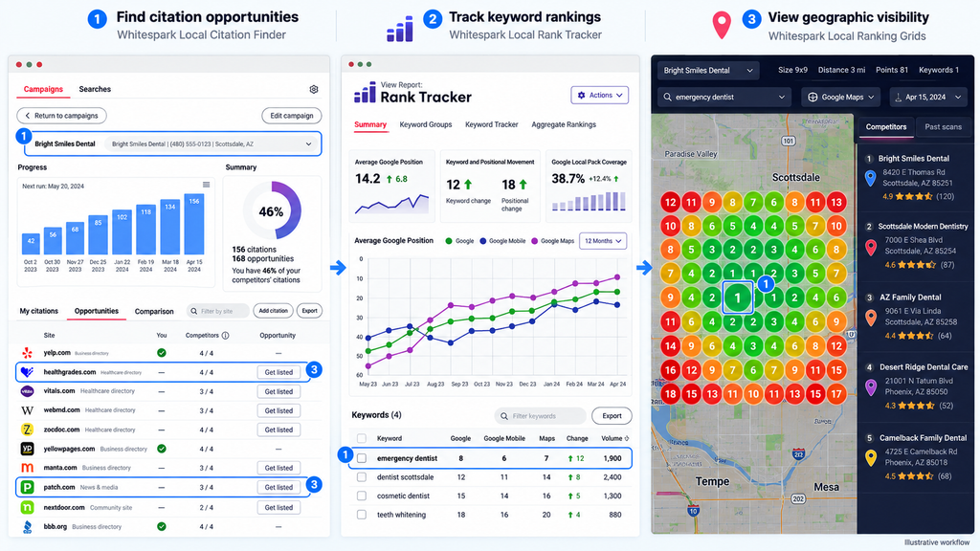Screen dimensions: 980x551
Task: Click the manta.com m logo
Action: coord(27,467)
